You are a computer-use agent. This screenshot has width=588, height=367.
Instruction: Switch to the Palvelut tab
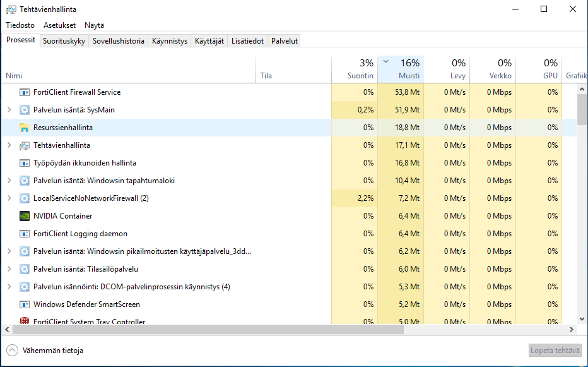point(285,41)
